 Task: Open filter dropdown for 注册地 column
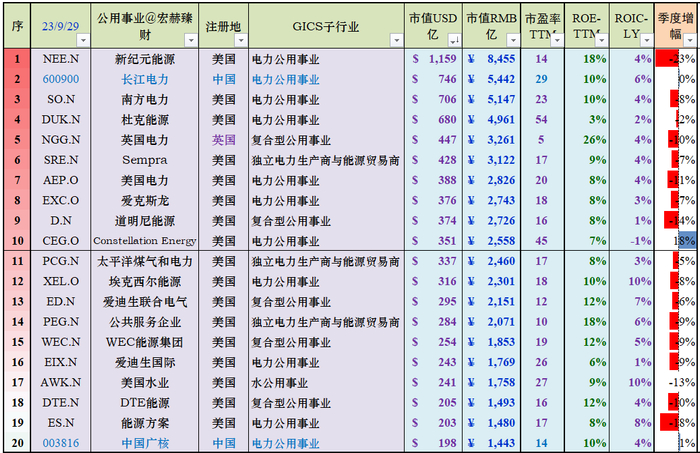coord(241,41)
